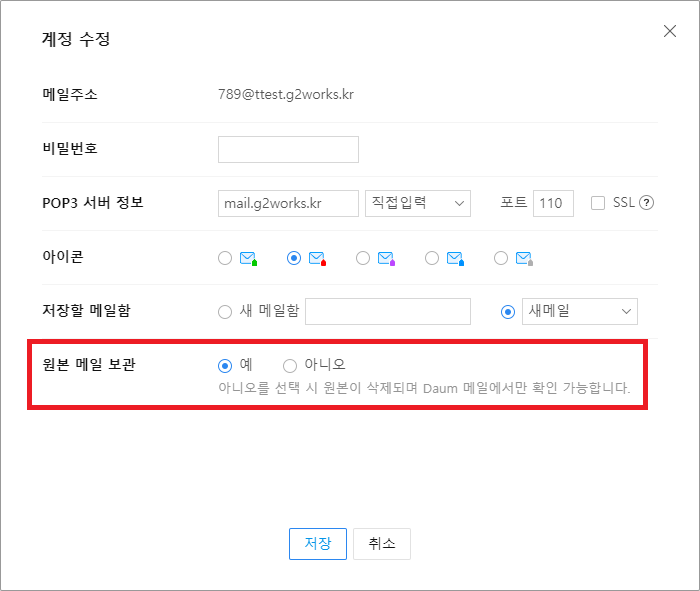Focus the 비밀번호 input field
The image size is (700, 591).
pos(288,150)
